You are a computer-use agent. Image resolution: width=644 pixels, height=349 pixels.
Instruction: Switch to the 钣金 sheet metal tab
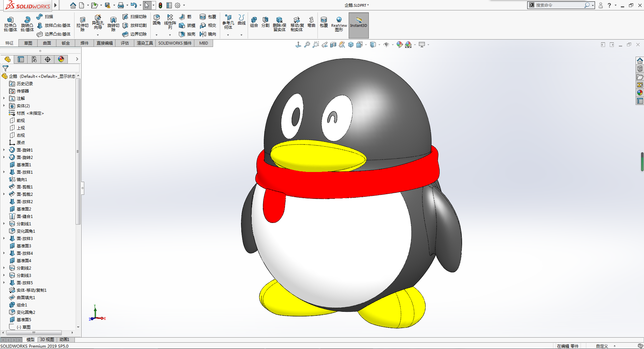[66, 43]
